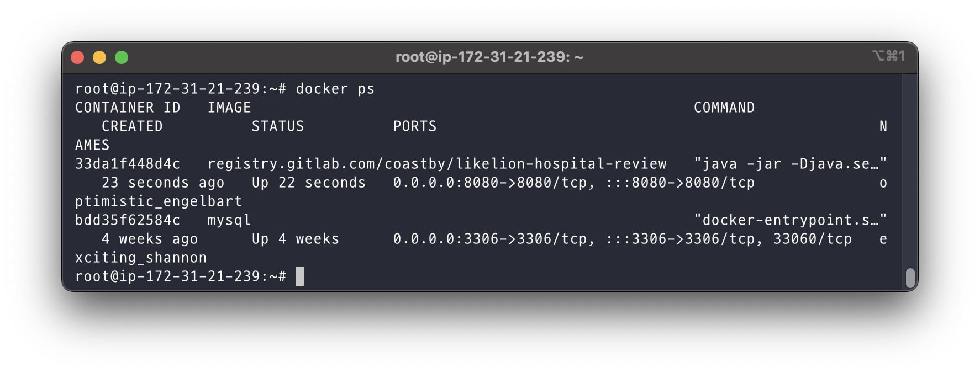Viewport: 980px width, 373px height.
Task: Click the "Up 22 seconds" status
Action: [309, 183]
